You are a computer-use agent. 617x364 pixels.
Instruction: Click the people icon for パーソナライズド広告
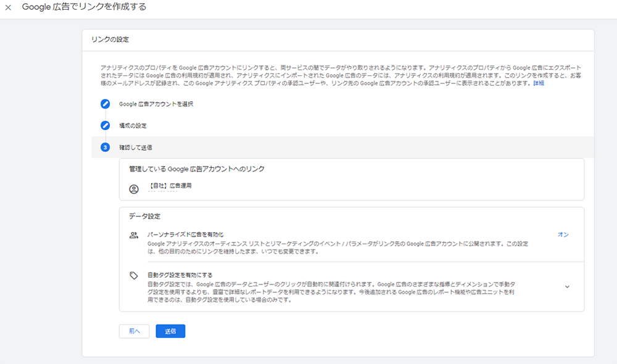tap(134, 235)
